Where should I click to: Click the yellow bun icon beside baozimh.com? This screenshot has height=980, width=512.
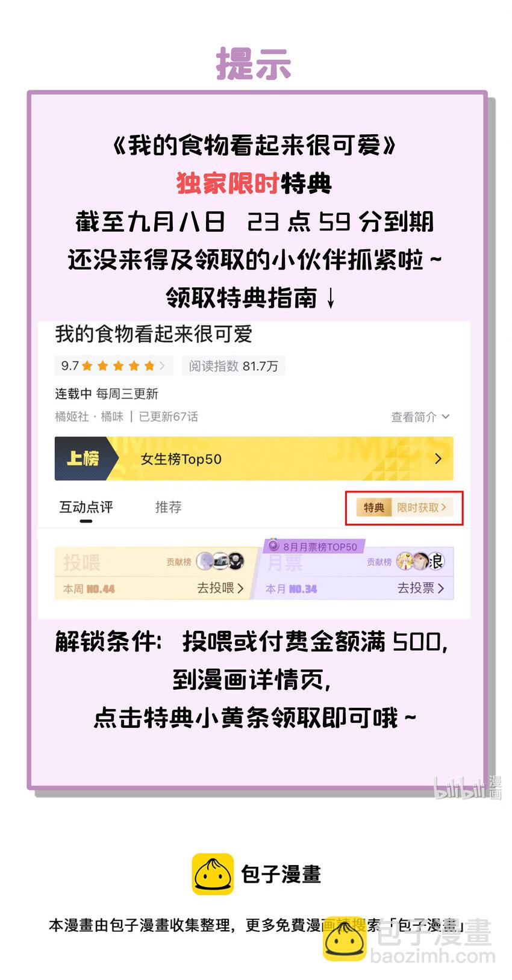[x=345, y=941]
